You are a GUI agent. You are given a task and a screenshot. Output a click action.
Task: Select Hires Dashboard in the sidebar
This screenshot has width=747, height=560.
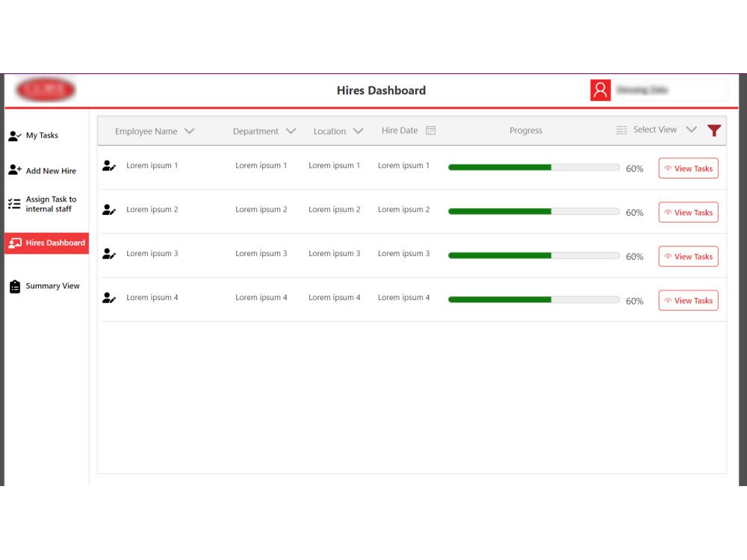[x=46, y=243]
